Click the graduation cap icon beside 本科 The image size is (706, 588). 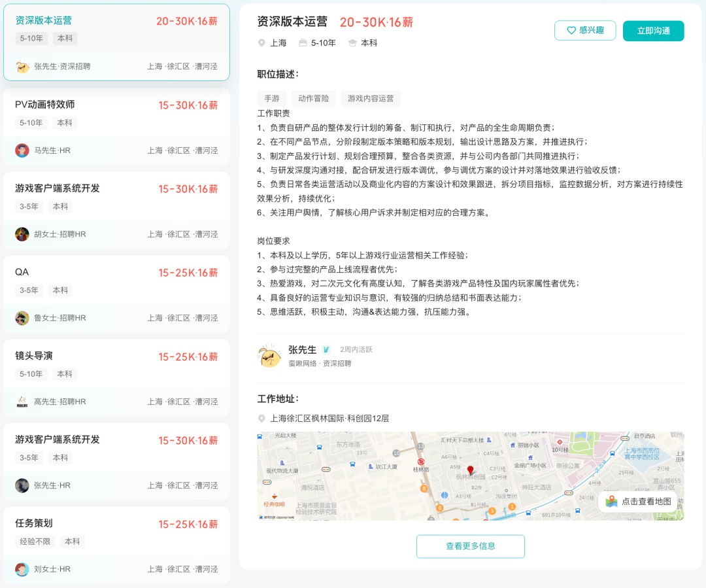[x=352, y=43]
